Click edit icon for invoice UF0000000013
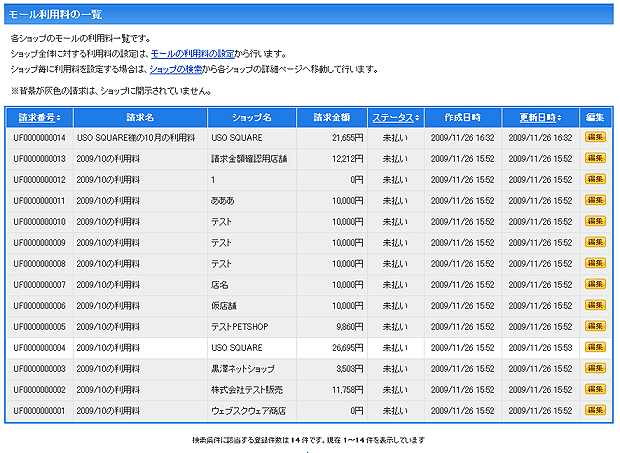This screenshot has height=453, width=620. click(x=594, y=159)
